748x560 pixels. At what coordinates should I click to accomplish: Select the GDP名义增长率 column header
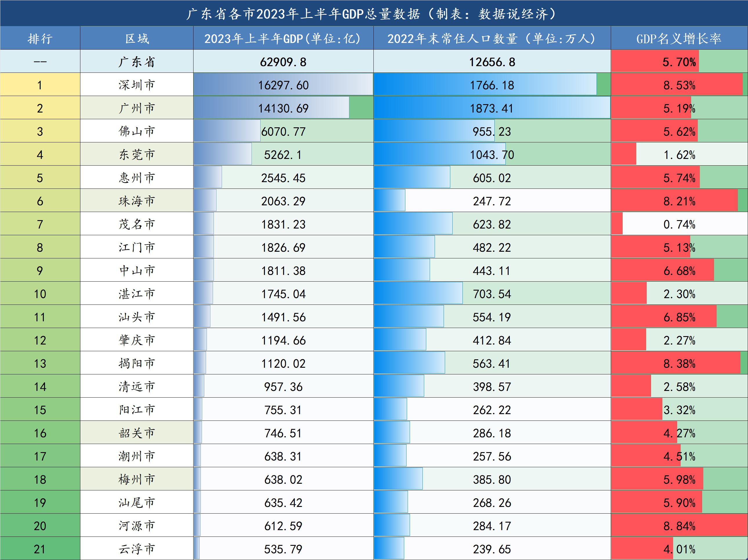[679, 39]
